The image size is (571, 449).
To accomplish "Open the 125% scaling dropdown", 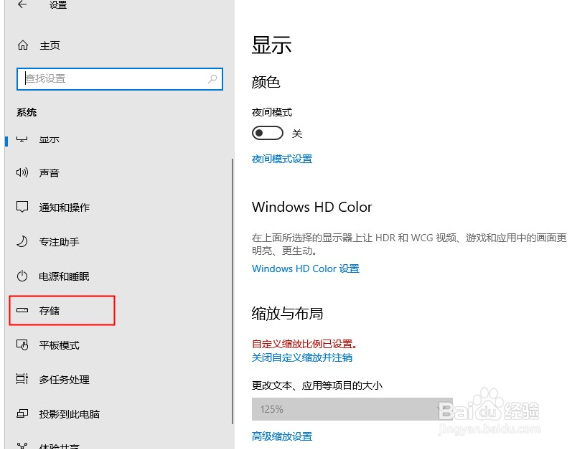I will pyautogui.click(x=352, y=409).
